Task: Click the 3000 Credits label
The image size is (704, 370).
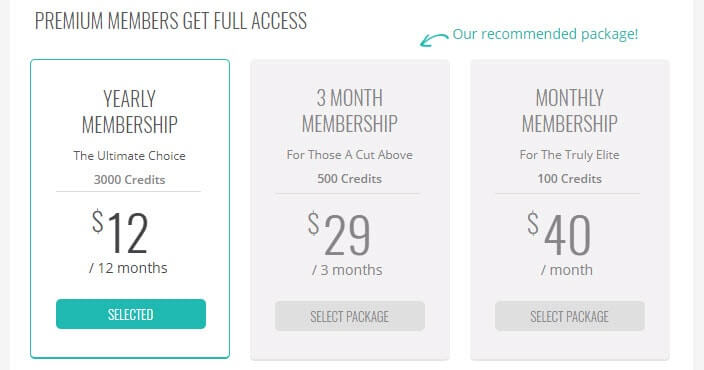Action: coord(129,180)
